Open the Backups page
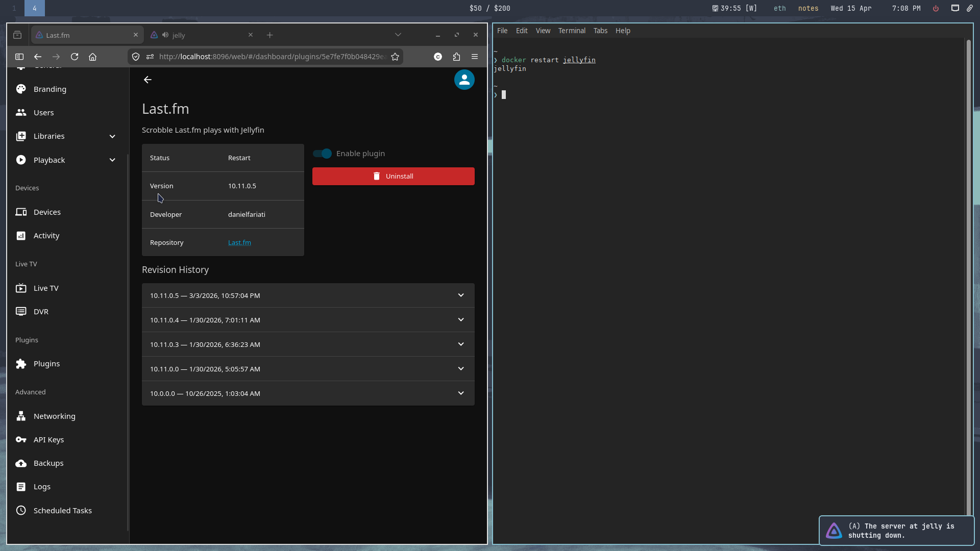The height and width of the screenshot is (551, 980). point(67,463)
